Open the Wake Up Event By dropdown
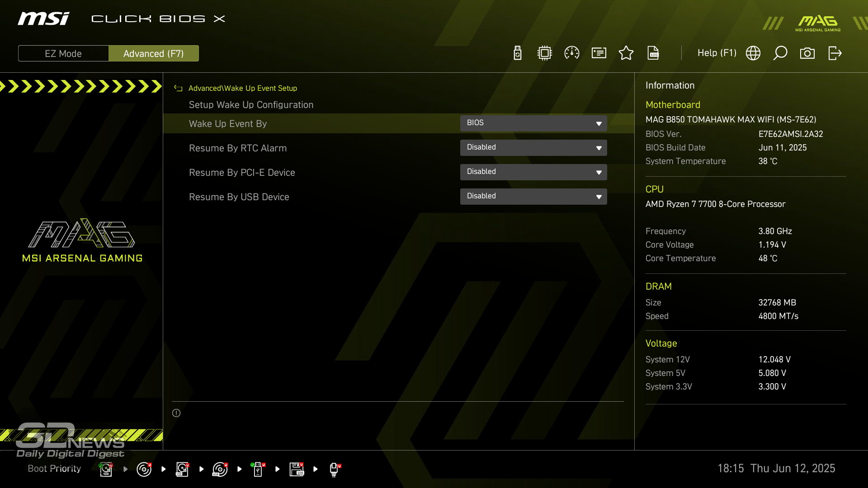This screenshot has width=868, height=488. coord(533,123)
